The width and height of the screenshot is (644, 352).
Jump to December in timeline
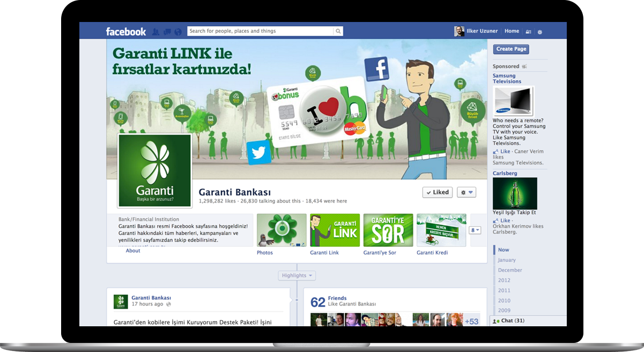[x=509, y=271]
